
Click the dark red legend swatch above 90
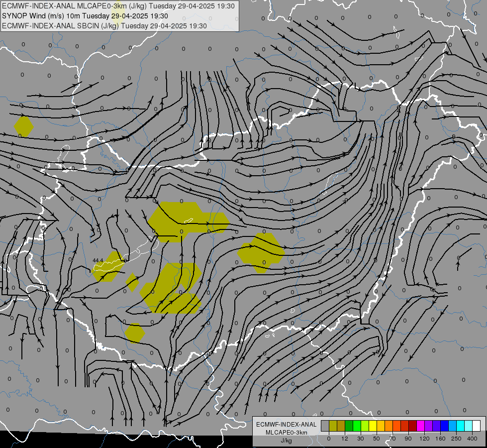[x=412, y=426]
